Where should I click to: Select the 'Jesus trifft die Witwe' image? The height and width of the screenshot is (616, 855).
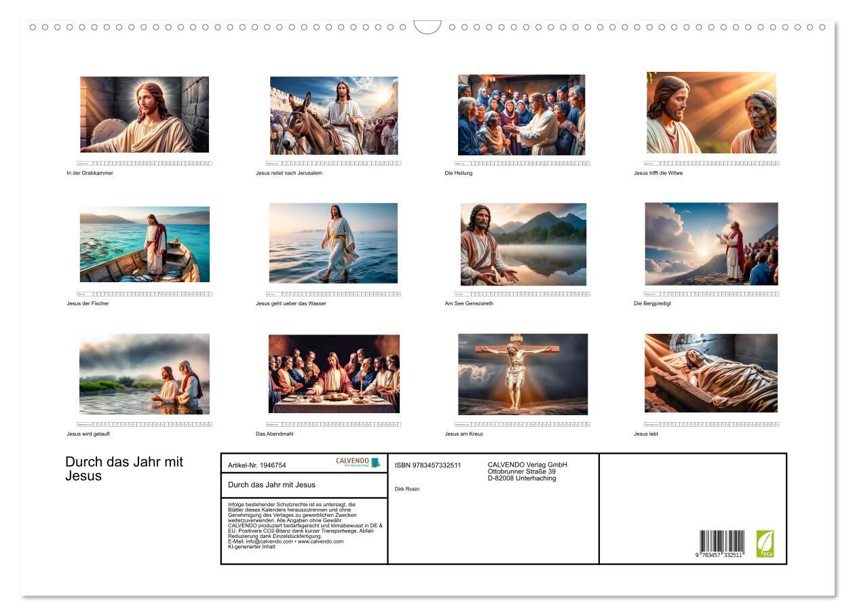(x=711, y=113)
